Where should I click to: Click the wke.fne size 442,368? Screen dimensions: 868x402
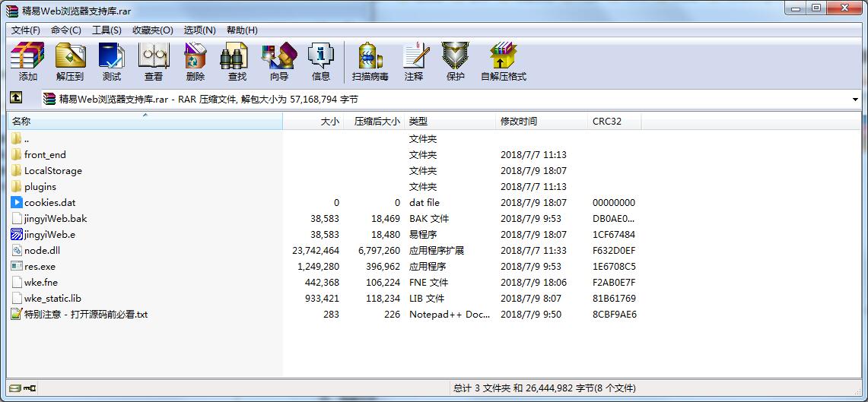pos(323,282)
